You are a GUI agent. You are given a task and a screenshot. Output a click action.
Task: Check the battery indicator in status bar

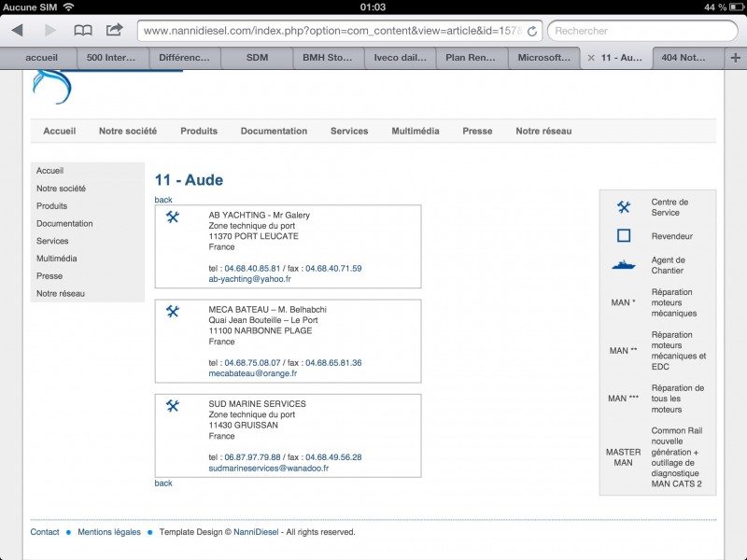point(736,7)
